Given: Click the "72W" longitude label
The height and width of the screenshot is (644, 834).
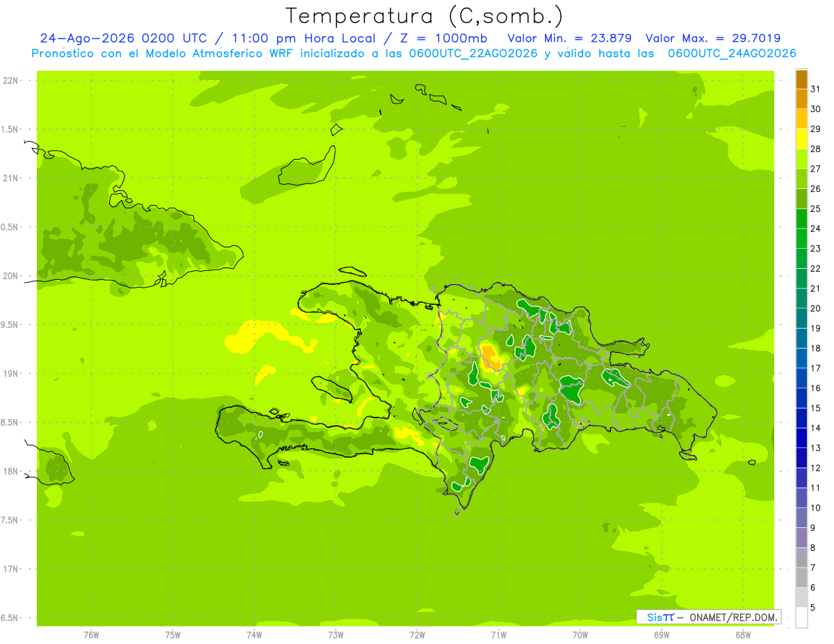Looking at the screenshot, I should (x=417, y=635).
